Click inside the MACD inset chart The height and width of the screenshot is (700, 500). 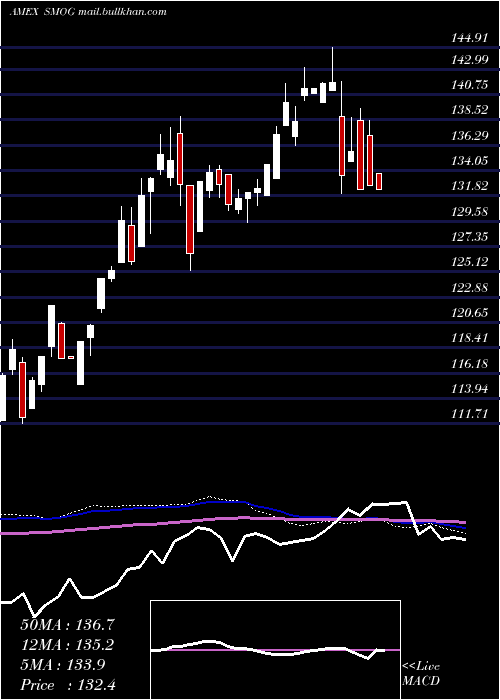[275, 650]
